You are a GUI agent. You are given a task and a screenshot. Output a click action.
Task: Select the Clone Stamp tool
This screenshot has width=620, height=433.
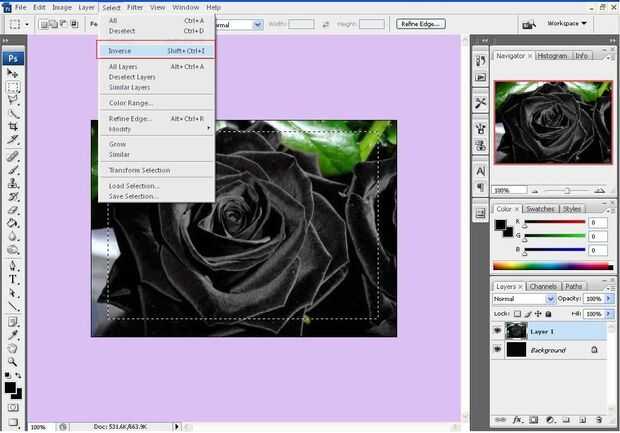coord(13,183)
